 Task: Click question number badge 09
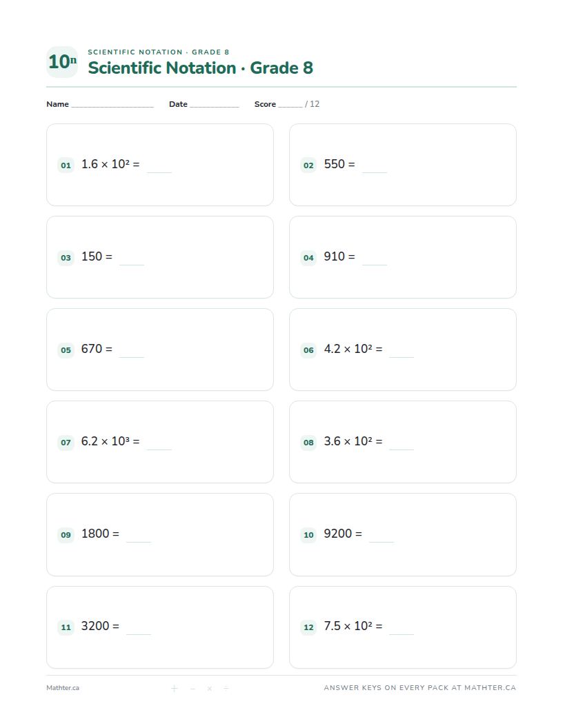(x=66, y=535)
